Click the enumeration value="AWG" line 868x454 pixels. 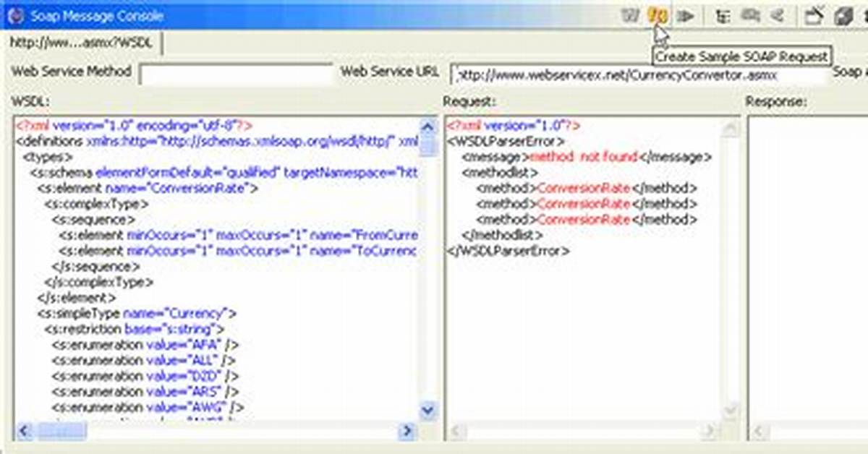[148, 407]
